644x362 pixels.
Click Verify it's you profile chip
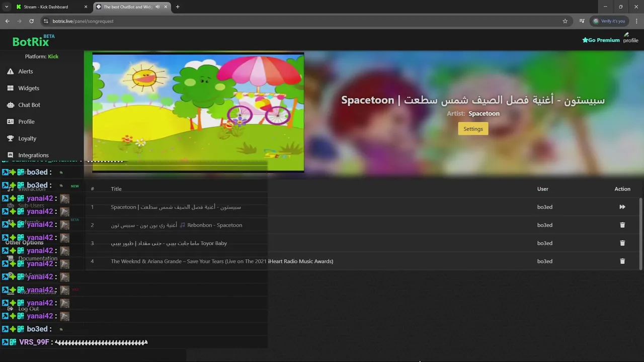pyautogui.click(x=609, y=21)
